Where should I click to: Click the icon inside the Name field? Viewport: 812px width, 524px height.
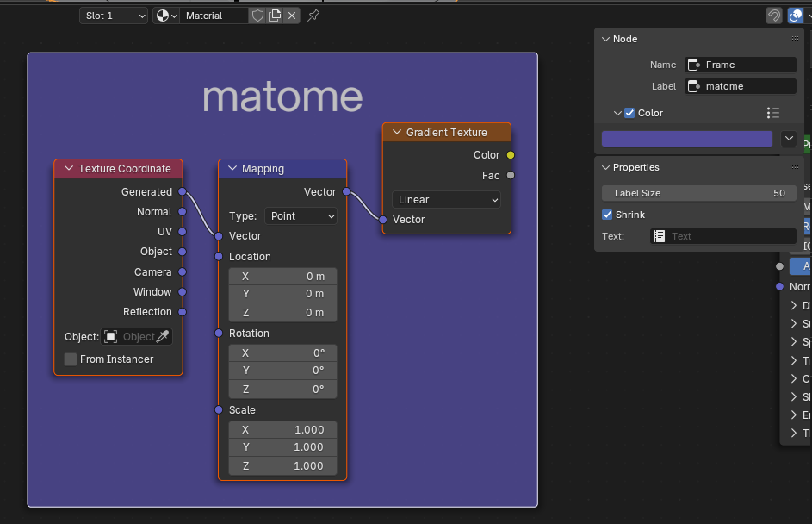(x=694, y=65)
